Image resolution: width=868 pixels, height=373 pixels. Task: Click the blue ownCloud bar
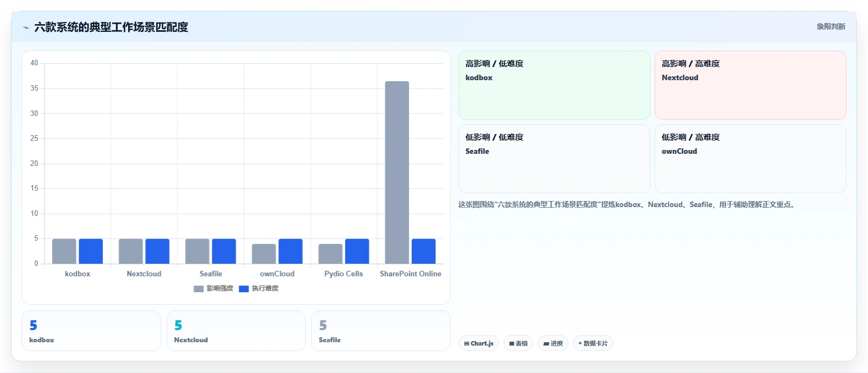pos(290,251)
